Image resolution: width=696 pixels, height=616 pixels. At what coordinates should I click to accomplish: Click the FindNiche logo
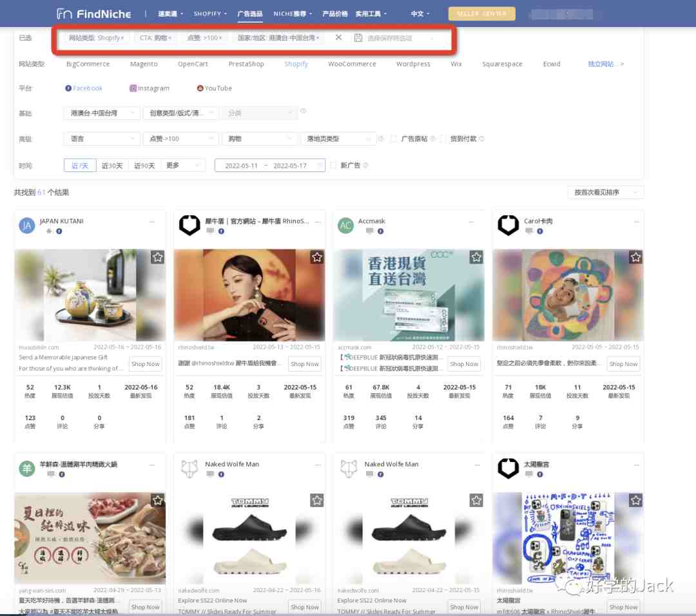(x=93, y=14)
